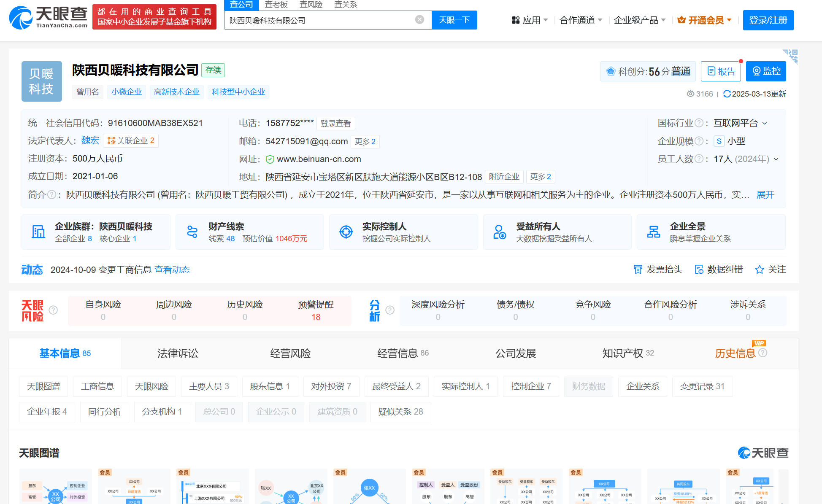This screenshot has width=822, height=504.
Task: Open 实际控制人 target icon
Action: pyautogui.click(x=346, y=232)
